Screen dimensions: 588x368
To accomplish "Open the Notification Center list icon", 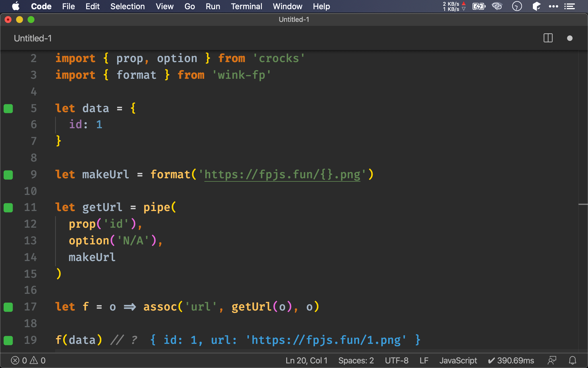I will (x=570, y=6).
